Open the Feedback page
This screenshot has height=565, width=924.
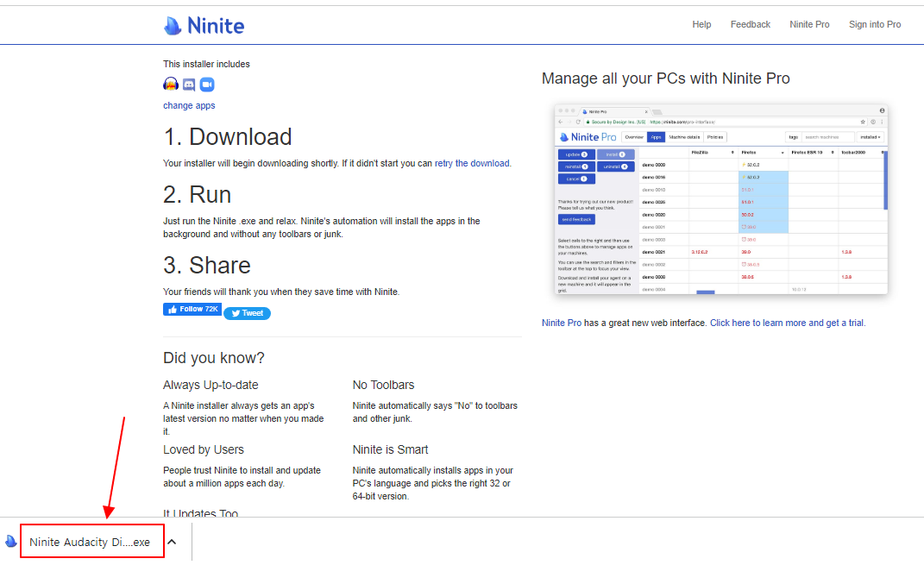[x=751, y=24]
